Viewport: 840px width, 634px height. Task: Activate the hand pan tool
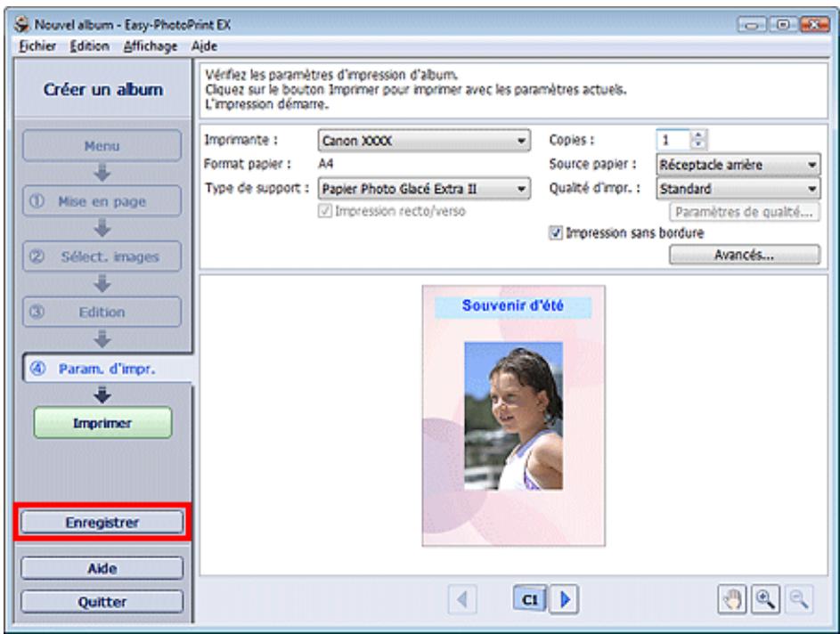(x=732, y=599)
